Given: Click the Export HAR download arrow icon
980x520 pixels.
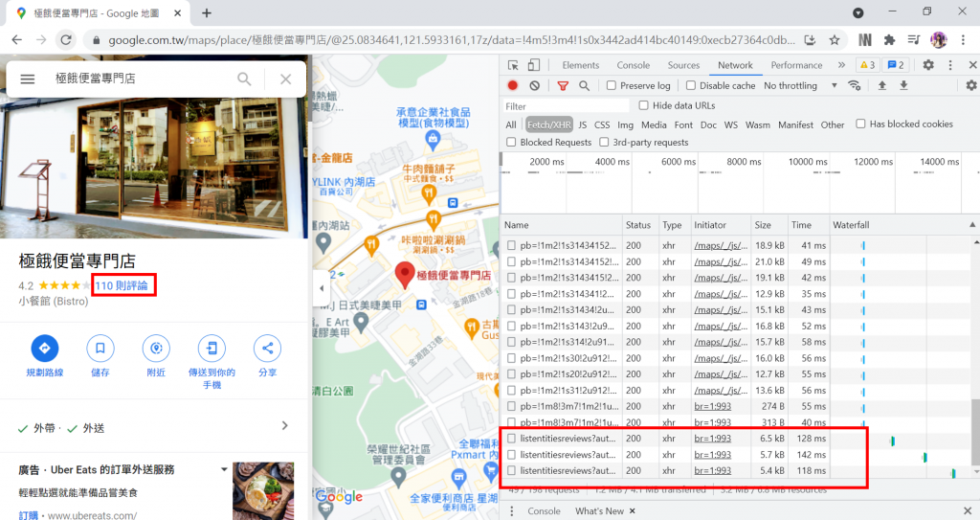Looking at the screenshot, I should [x=903, y=86].
